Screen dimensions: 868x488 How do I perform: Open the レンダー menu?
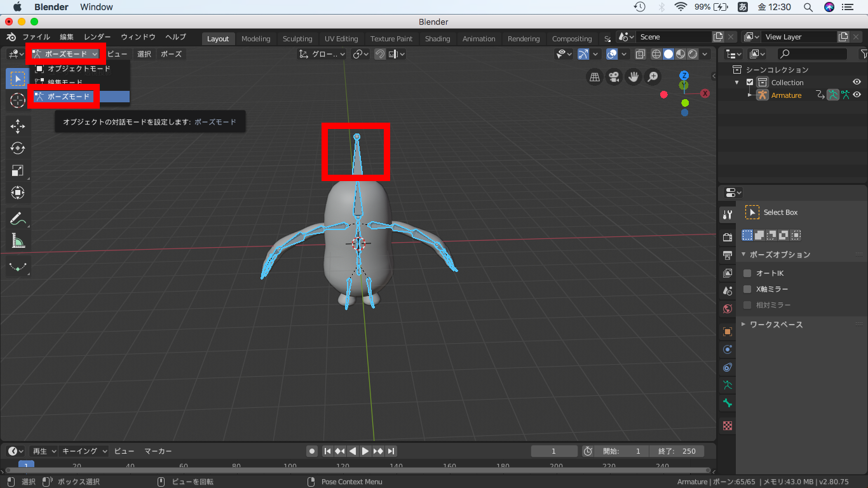(97, 37)
